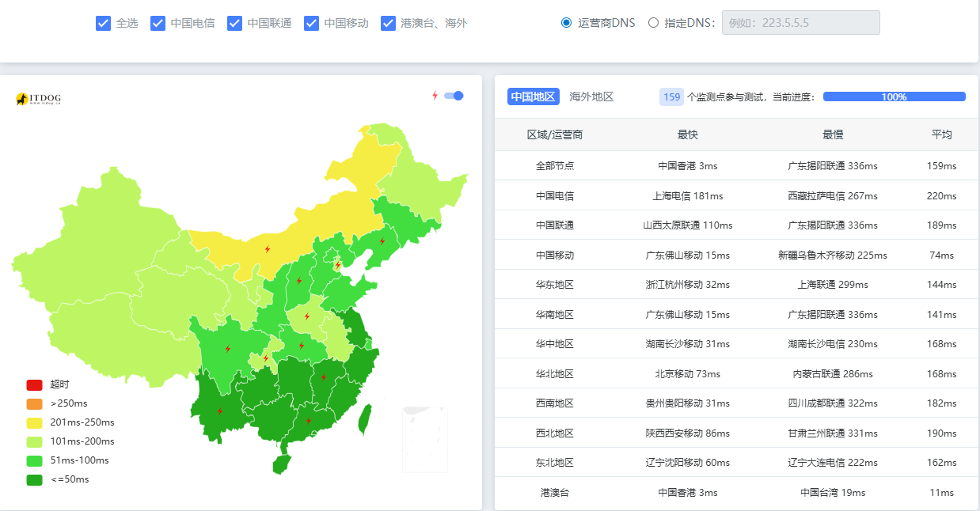Click Taiwan island on the map
The width and height of the screenshot is (980, 511).
[x=365, y=419]
